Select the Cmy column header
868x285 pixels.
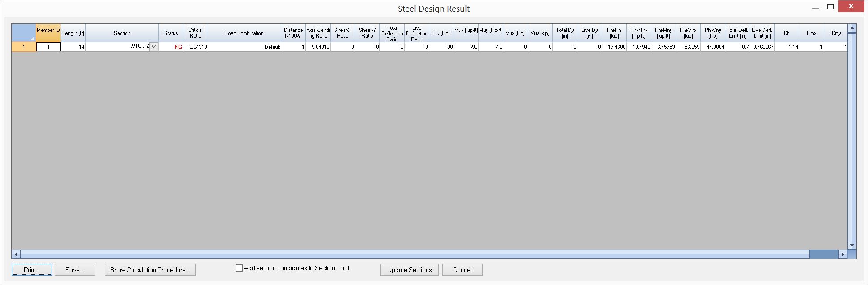[x=836, y=33]
